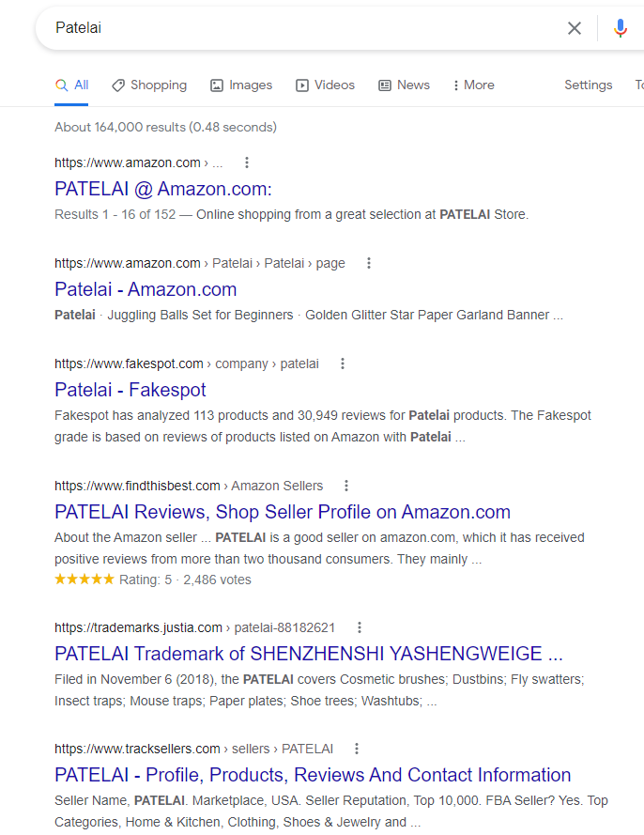The image size is (644, 835).
Task: Open three-dot menu beside Patelai › page breadcrumb
Action: click(368, 263)
